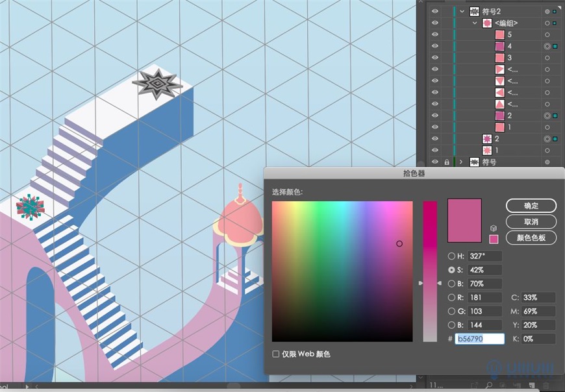Click the trash icon at the panel bottom

546,384
